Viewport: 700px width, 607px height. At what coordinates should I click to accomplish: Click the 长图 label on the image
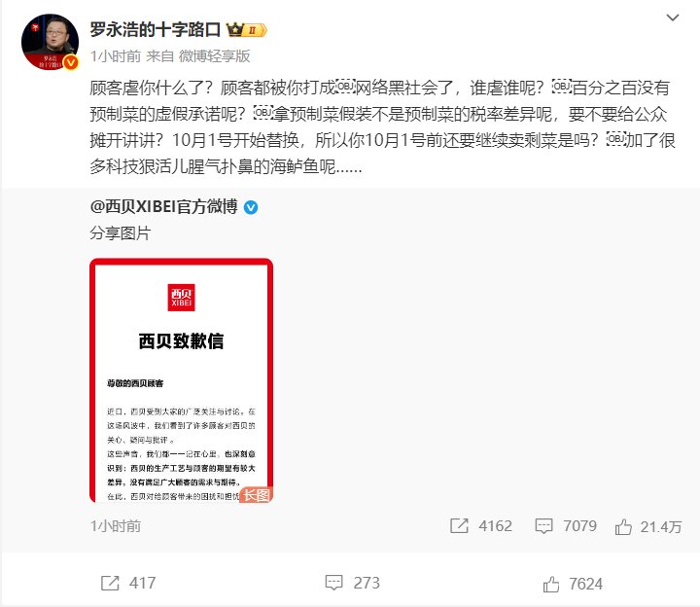257,495
